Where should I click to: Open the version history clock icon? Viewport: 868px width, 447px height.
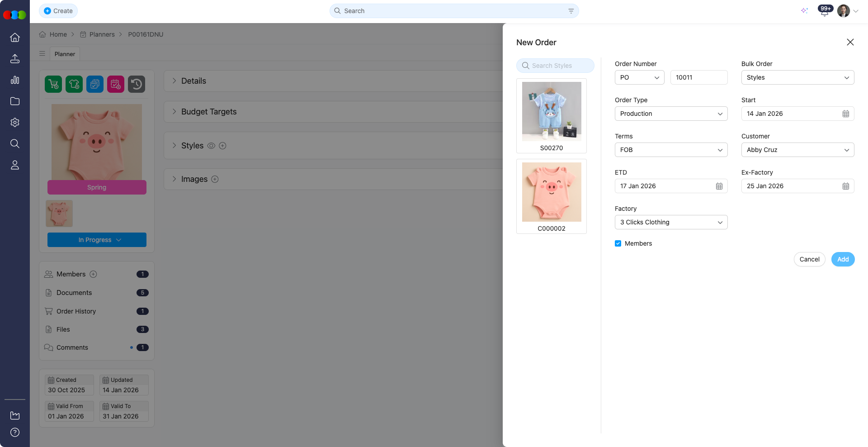(x=136, y=84)
